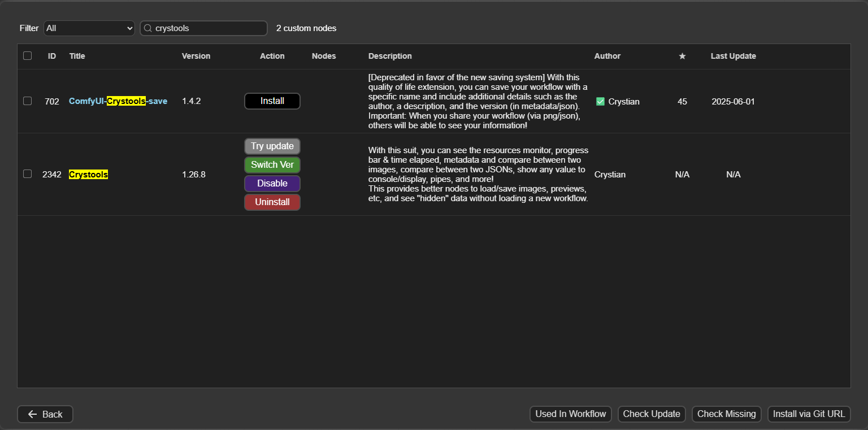Sort by the Author column header
Screen dimensions: 868x430
click(x=607, y=56)
